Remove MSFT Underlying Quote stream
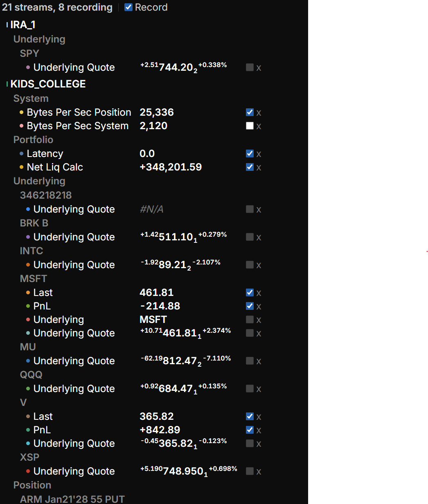This screenshot has width=428, height=504. (x=259, y=334)
